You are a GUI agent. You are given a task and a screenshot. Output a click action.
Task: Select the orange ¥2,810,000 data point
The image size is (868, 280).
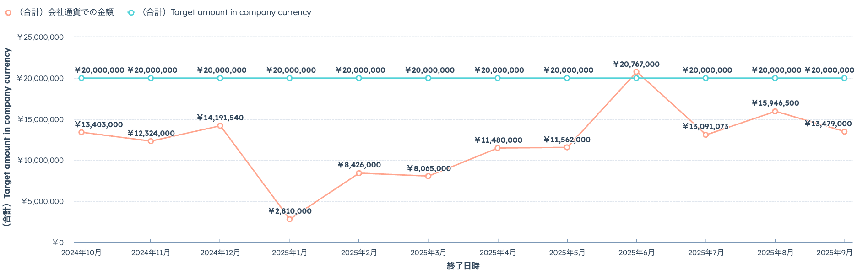coord(289,219)
